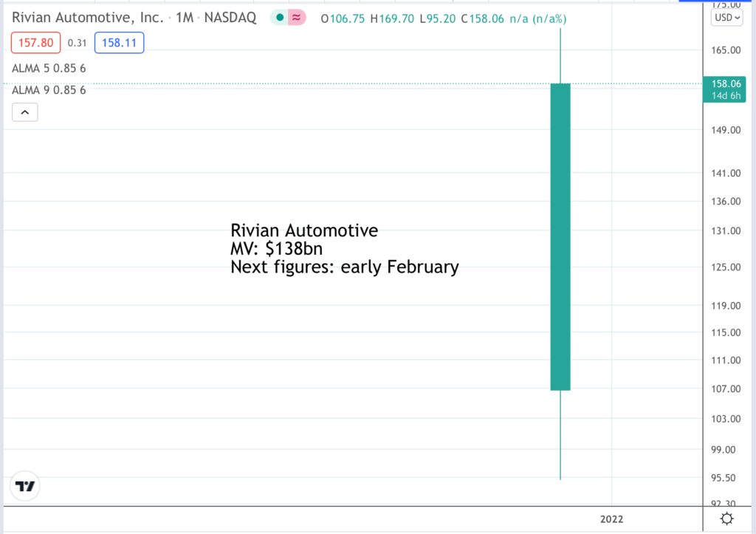
Task: Click the TradingView logo icon
Action: point(25,486)
